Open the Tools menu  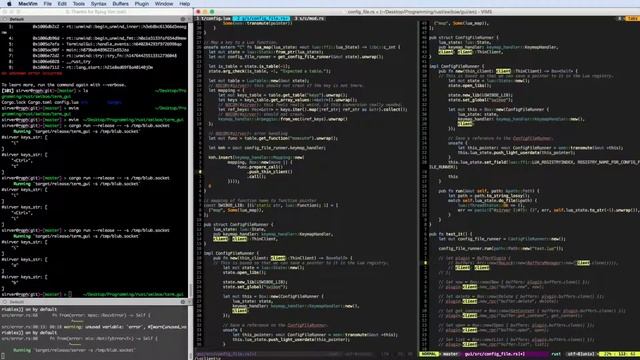click(x=79, y=4)
